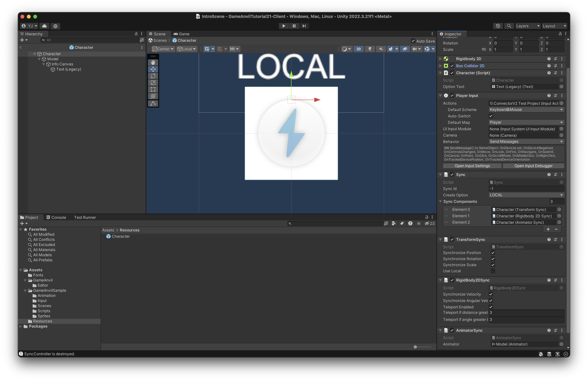Image resolution: width=588 pixels, height=381 pixels.
Task: Click search by type icon in Project
Action: 394,223
